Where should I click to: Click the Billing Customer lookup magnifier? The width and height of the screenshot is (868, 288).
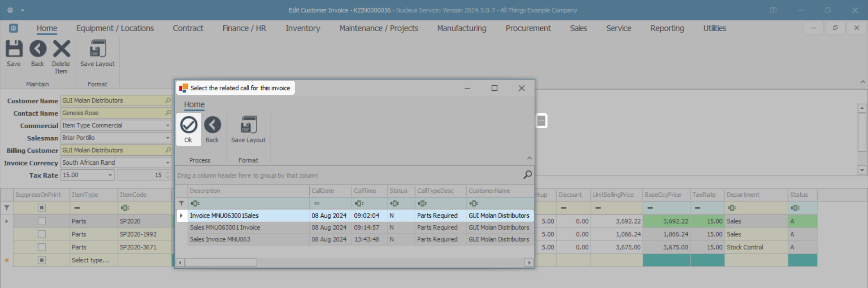[168, 150]
